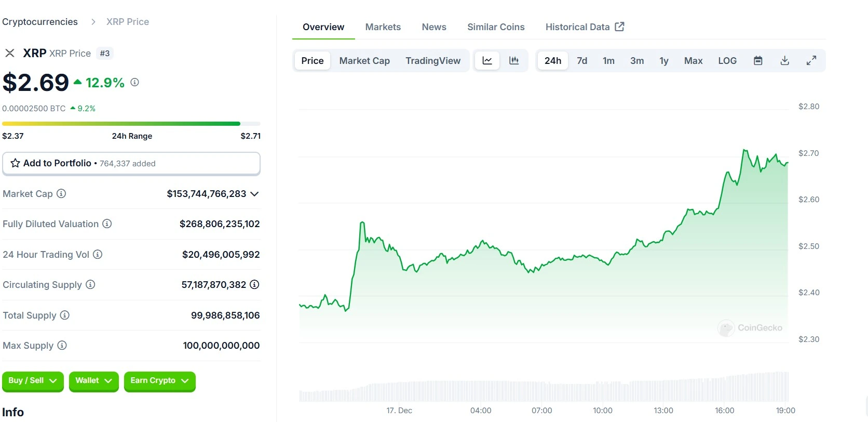
Task: Select the 7d time range
Action: coord(582,61)
